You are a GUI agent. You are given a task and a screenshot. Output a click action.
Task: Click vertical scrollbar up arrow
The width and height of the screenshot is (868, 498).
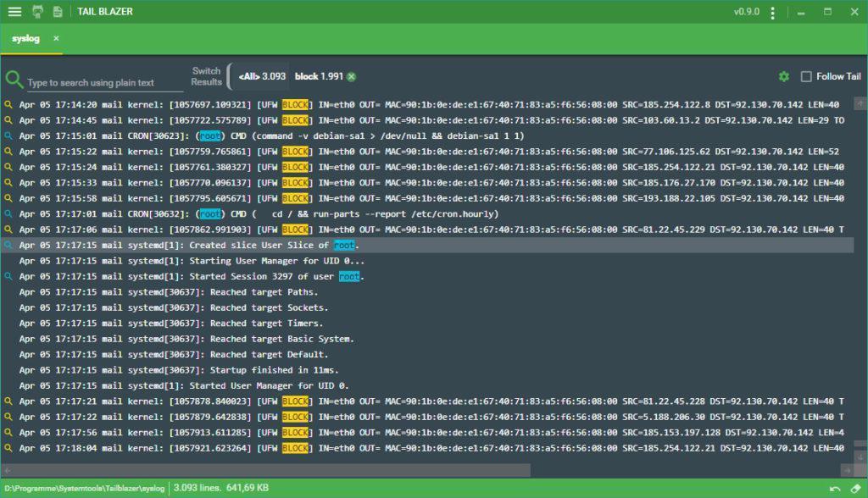click(860, 103)
